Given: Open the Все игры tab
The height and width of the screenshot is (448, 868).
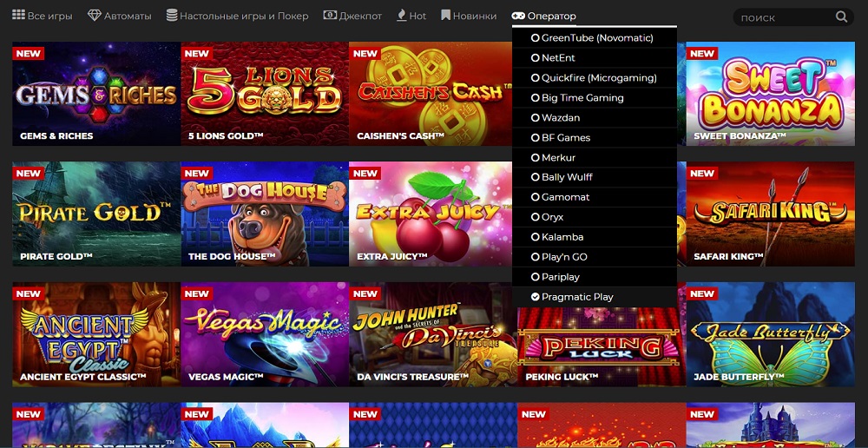Looking at the screenshot, I should (42, 16).
